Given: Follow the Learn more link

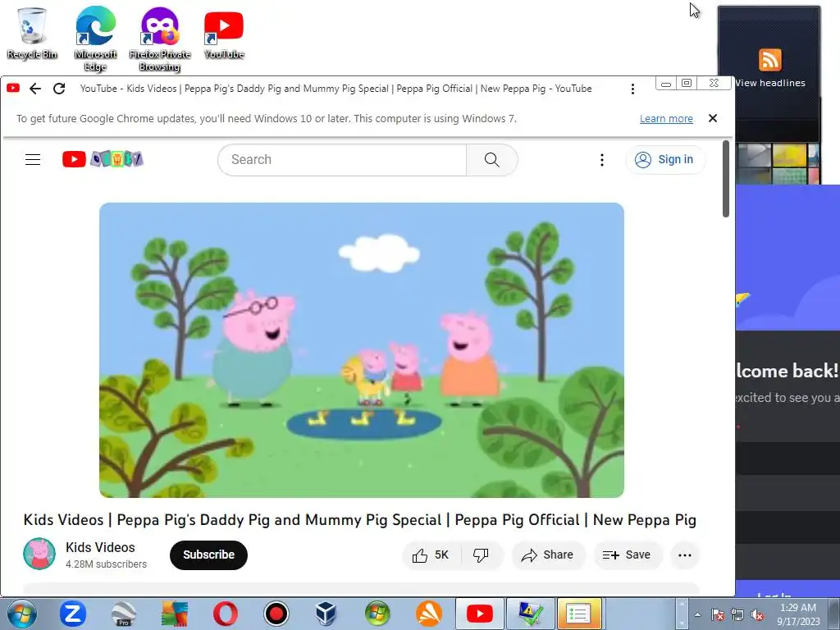Looking at the screenshot, I should click(666, 119).
